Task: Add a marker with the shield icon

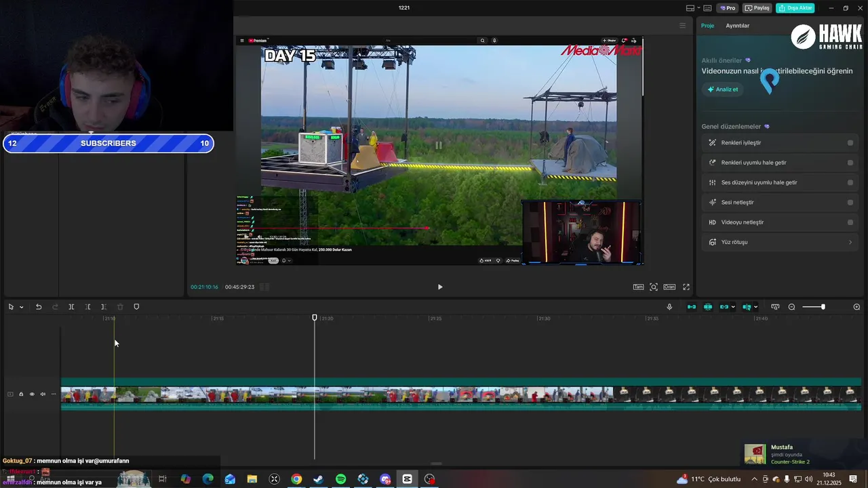Action: 136,307
